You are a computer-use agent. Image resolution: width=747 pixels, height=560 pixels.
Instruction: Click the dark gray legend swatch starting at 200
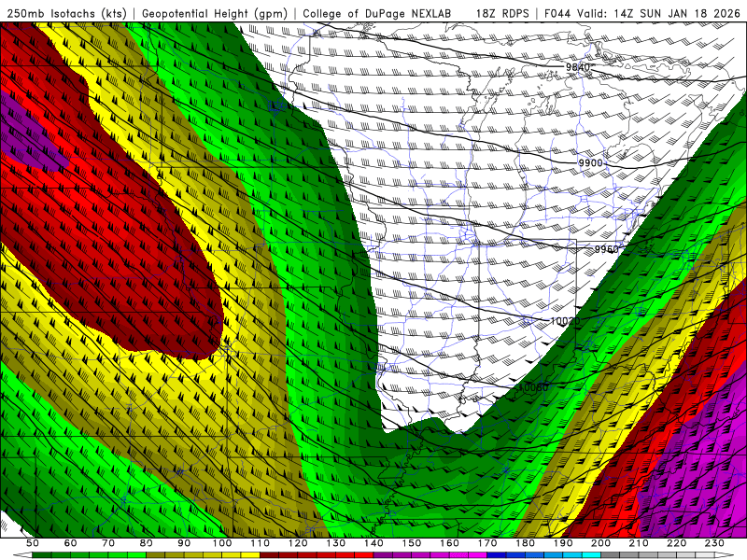coord(611,555)
